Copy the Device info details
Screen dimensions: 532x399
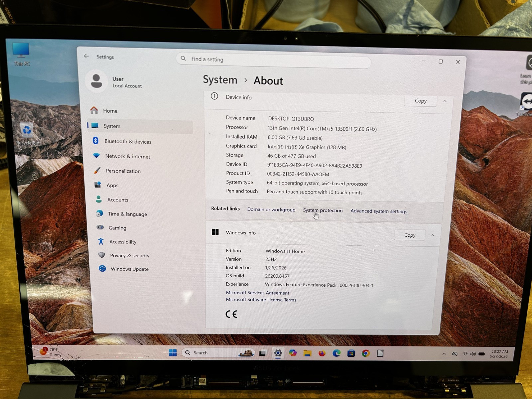(421, 101)
